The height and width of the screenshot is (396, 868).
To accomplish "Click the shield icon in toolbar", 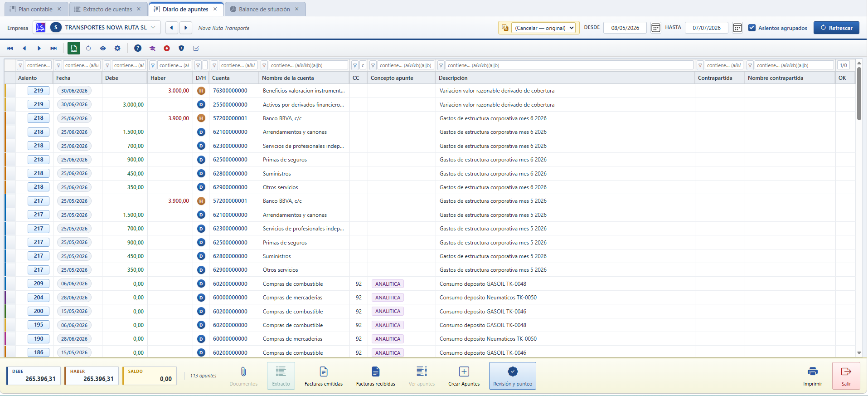I will pos(181,48).
